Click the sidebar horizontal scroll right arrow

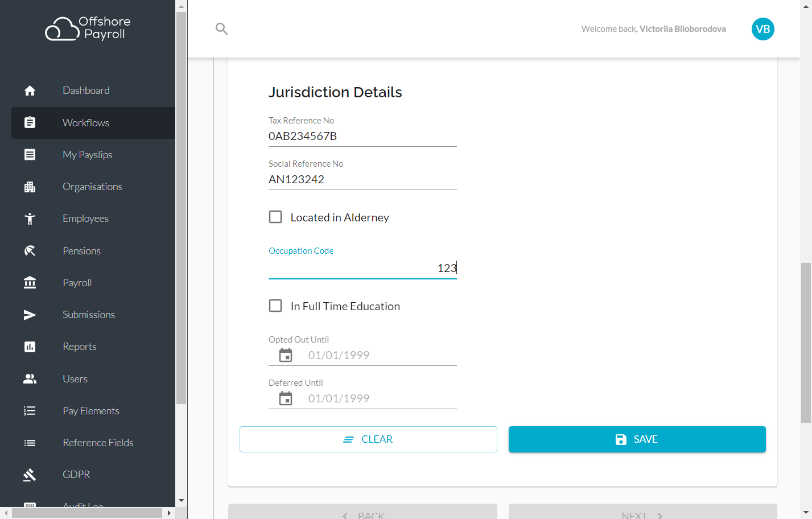[x=169, y=513]
